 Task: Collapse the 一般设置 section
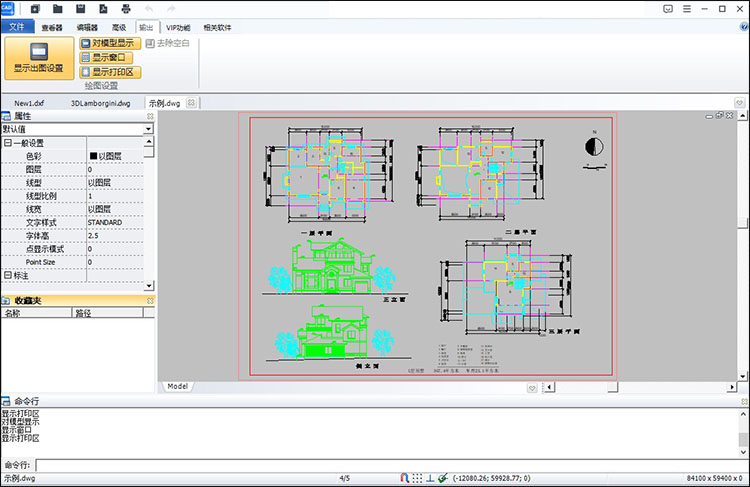(8, 143)
